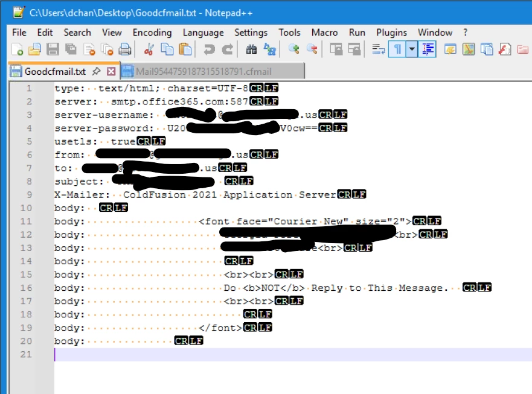Image resolution: width=532 pixels, height=394 pixels.
Task: Click the Document List toolbar icon
Action: (487, 49)
